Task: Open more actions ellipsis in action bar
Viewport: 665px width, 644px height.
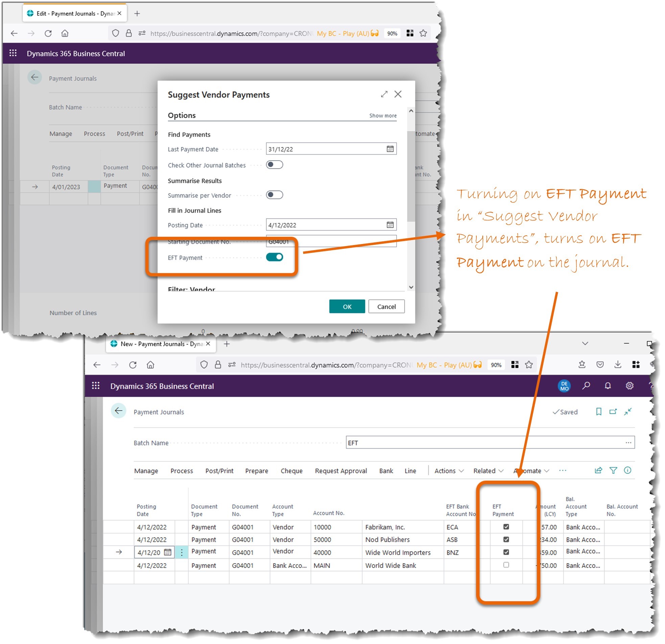Action: (563, 470)
